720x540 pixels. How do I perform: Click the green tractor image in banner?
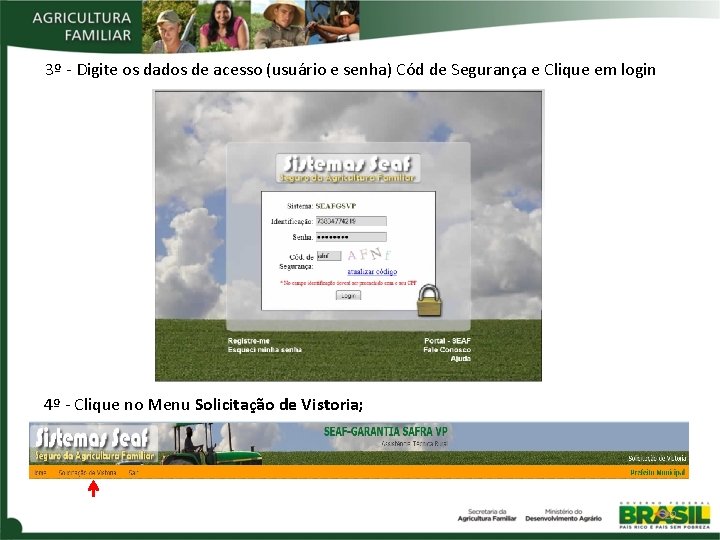click(x=211, y=444)
